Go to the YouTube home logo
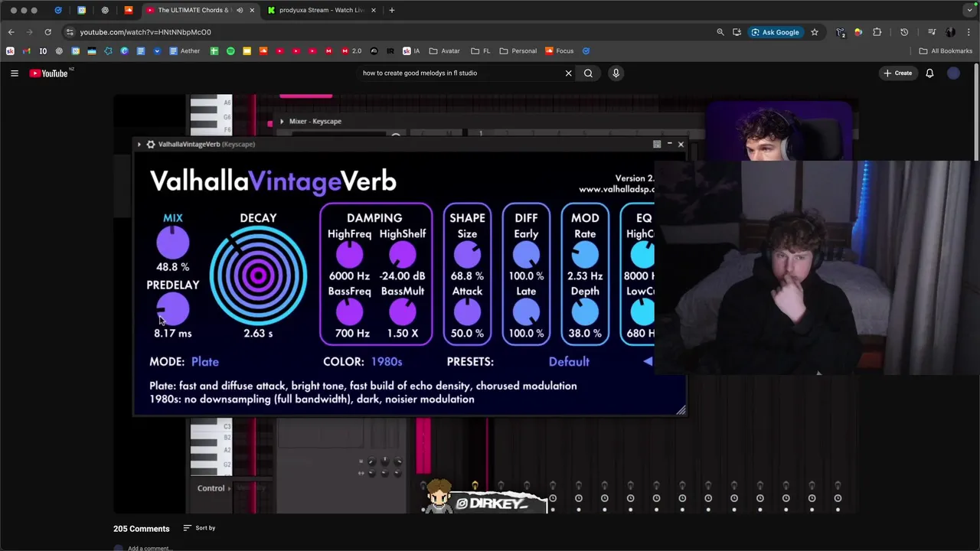This screenshot has width=980, height=551. [x=49, y=73]
